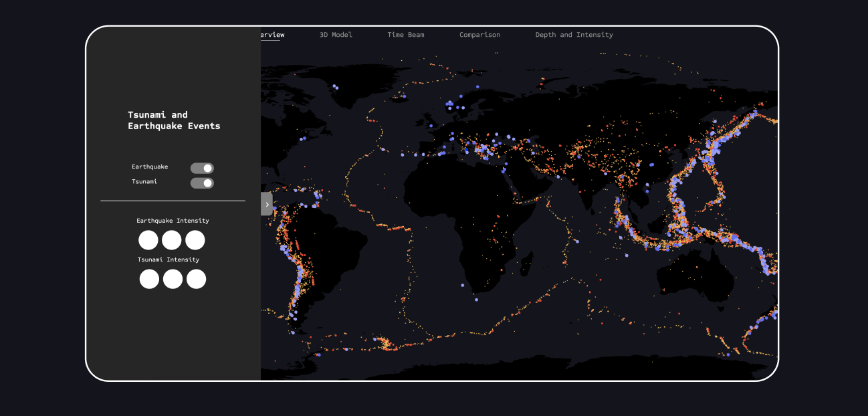
Task: Switch to the 3D Model tab
Action: 336,35
